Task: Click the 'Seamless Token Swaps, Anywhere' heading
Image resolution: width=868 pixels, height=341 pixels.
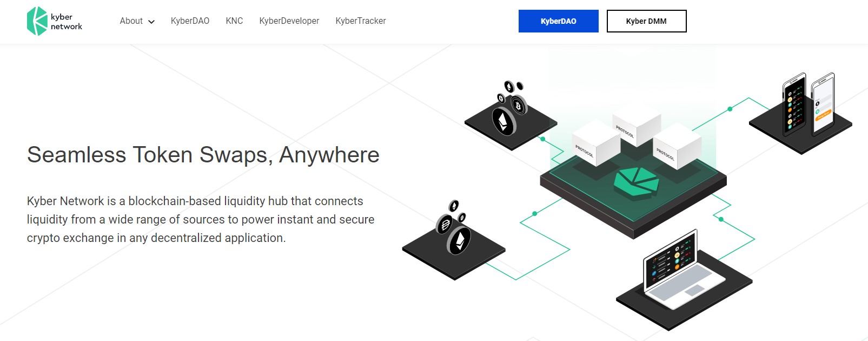Action: pos(203,155)
